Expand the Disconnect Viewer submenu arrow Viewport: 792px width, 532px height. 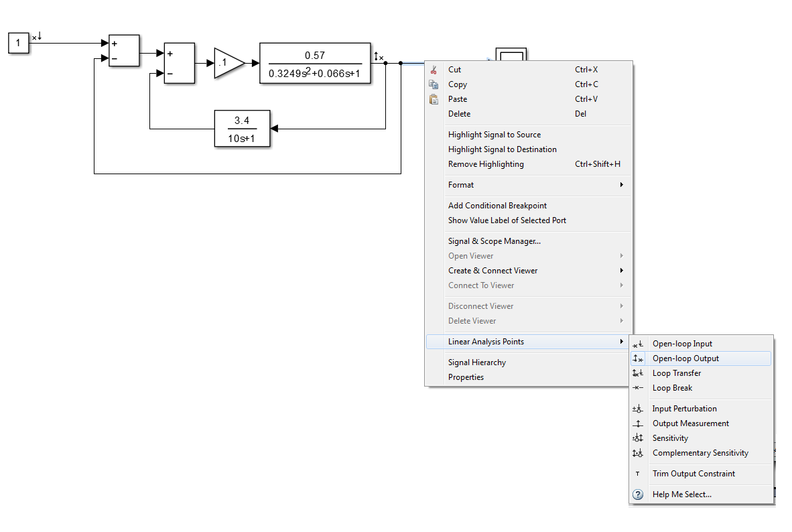(621, 306)
